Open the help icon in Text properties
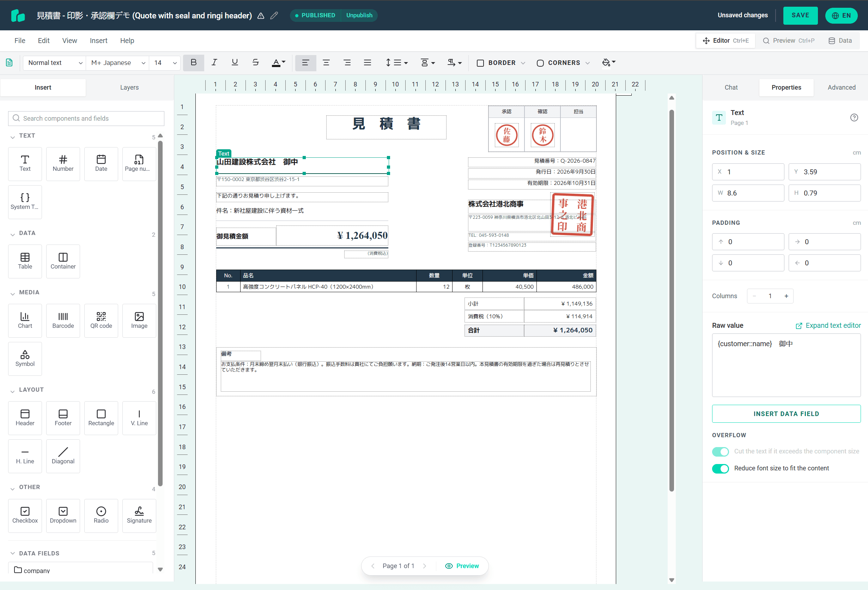Screen dimensions: 868x590 [854, 118]
